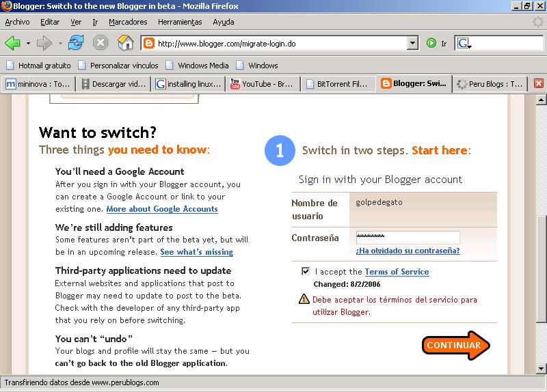547x392 pixels.
Task: Click the Changed: 8/2/2006 text
Action: (x=347, y=284)
